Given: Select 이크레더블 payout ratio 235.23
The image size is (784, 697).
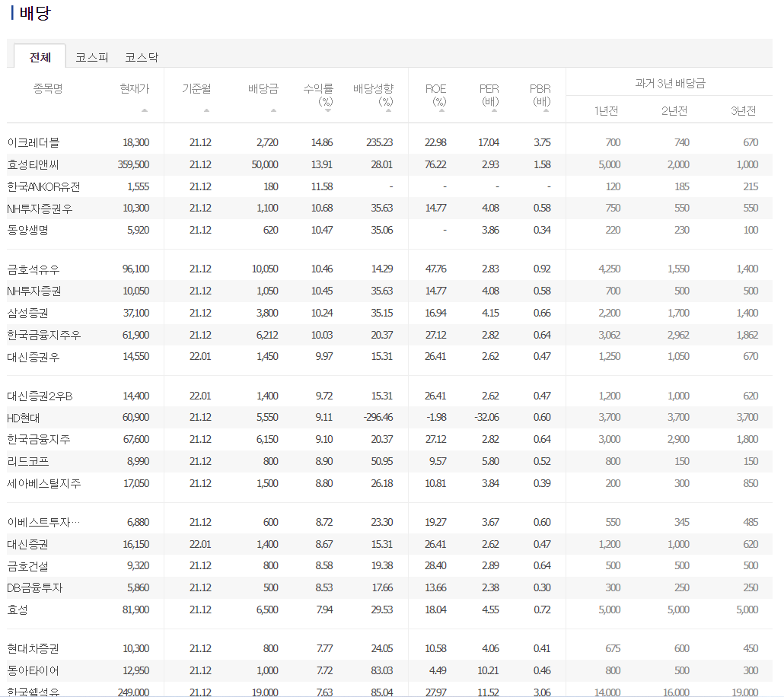Looking at the screenshot, I should (x=380, y=142).
